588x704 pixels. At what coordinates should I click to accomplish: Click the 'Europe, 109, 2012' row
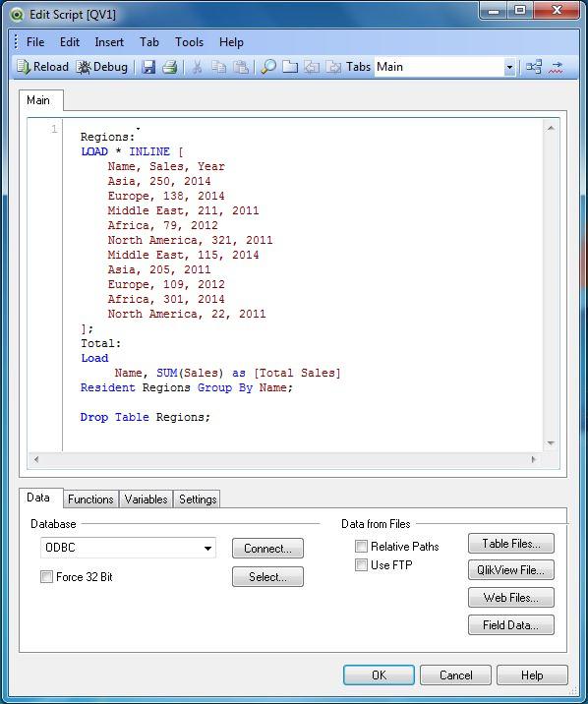(166, 284)
